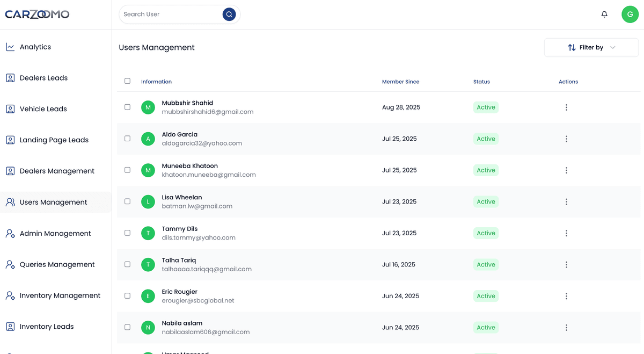Open the actions menu for Aldo Garcia
Image resolution: width=644 pixels, height=354 pixels.
pyautogui.click(x=566, y=139)
